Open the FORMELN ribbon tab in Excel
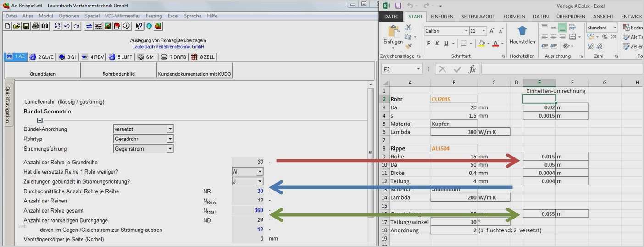 coord(514,17)
